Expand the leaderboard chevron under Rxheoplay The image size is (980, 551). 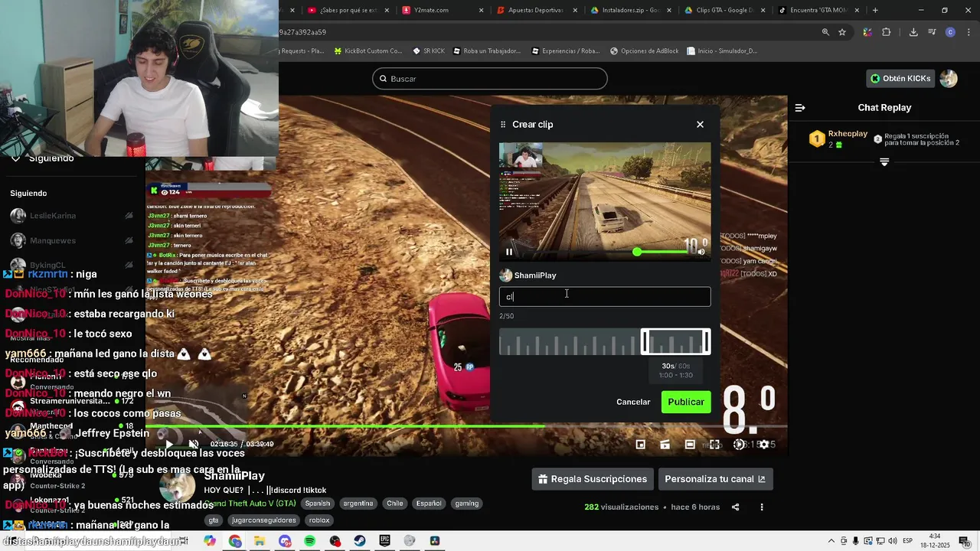884,162
